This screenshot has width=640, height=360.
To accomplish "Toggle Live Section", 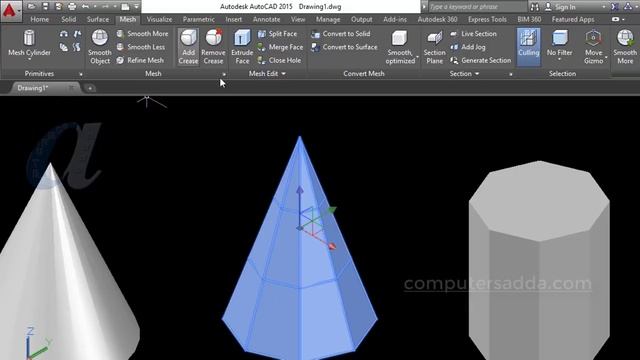I will [473, 34].
